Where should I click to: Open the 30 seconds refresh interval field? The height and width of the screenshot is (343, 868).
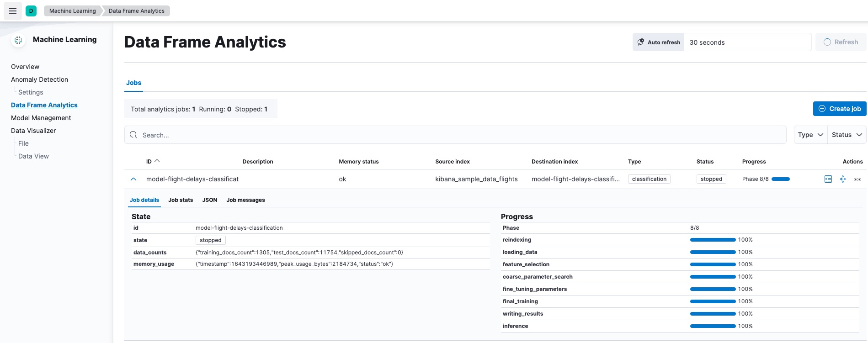747,42
